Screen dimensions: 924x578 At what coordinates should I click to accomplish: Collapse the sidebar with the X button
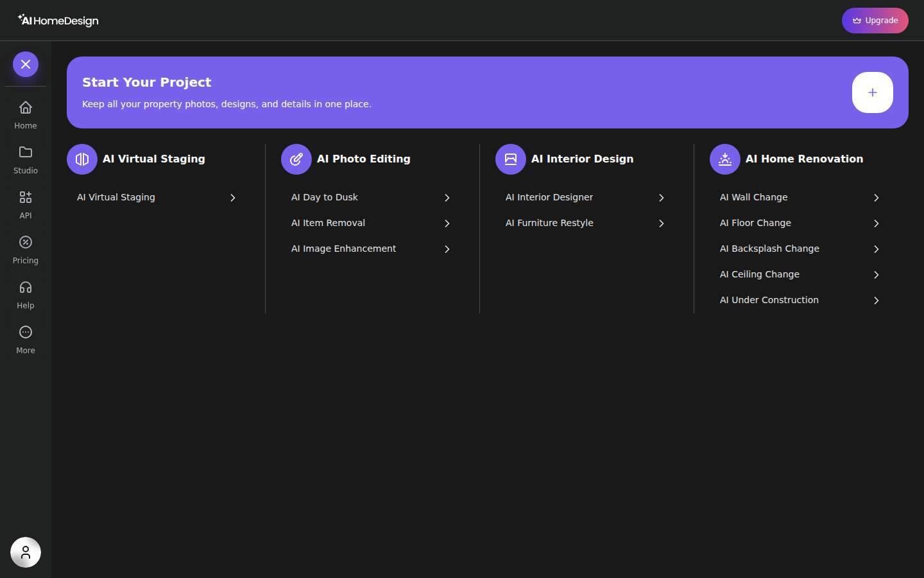[x=26, y=64]
